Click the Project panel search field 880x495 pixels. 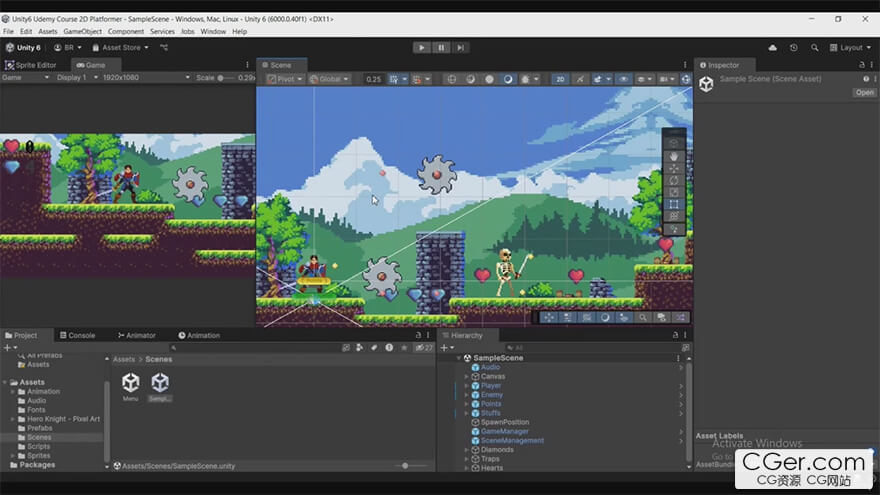click(x=253, y=348)
